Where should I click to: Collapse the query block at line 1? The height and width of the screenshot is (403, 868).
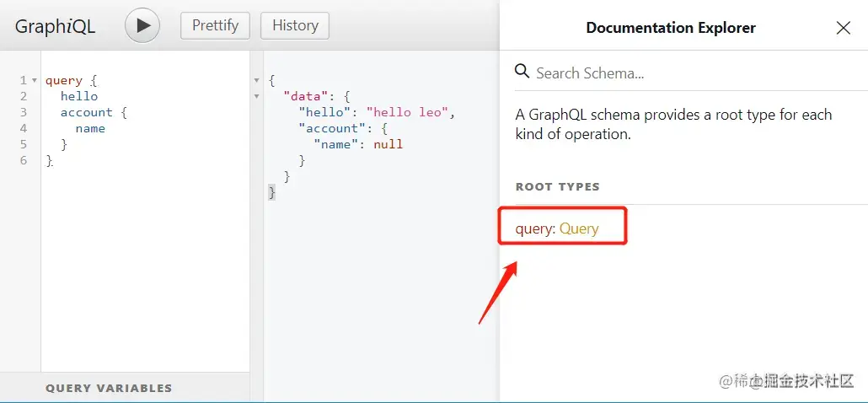pos(35,81)
